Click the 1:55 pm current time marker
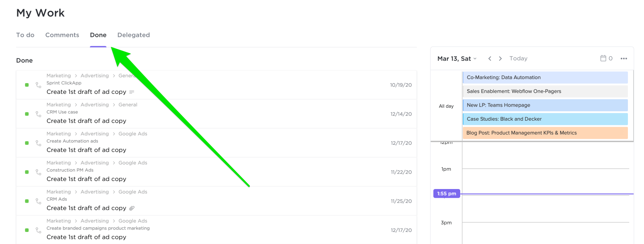 coord(446,194)
